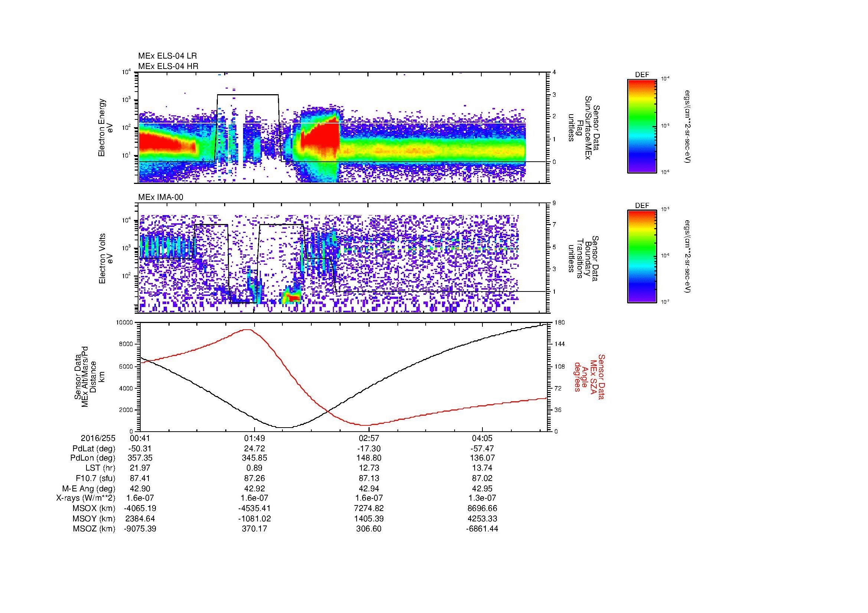Click the PdLat value -57.47
Screen dimensions: 868x613
coord(482,449)
